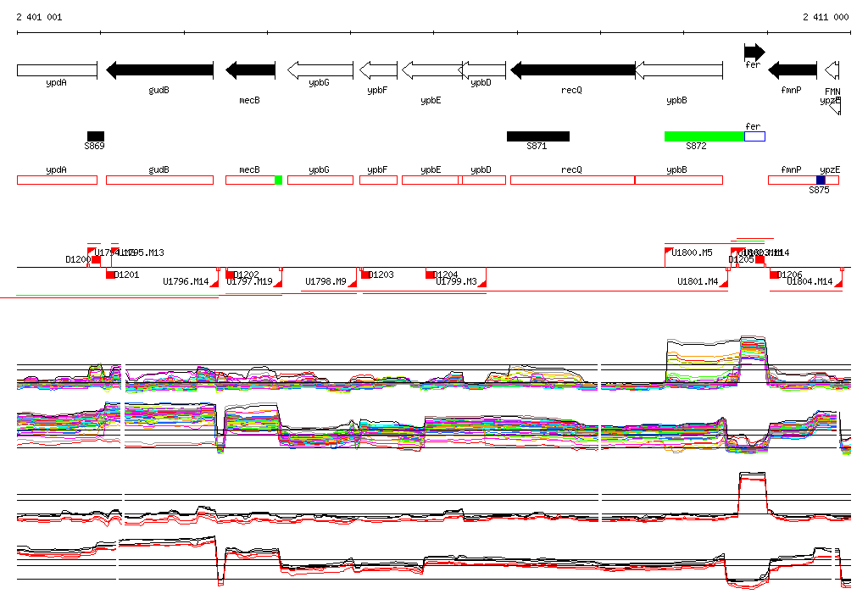Screen dimensions: 868x605
Task: Click the U1800.M5 marker flag
Action: (669, 251)
